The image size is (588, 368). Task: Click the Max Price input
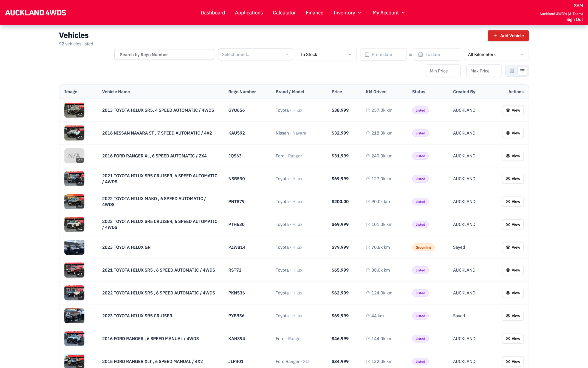point(484,71)
